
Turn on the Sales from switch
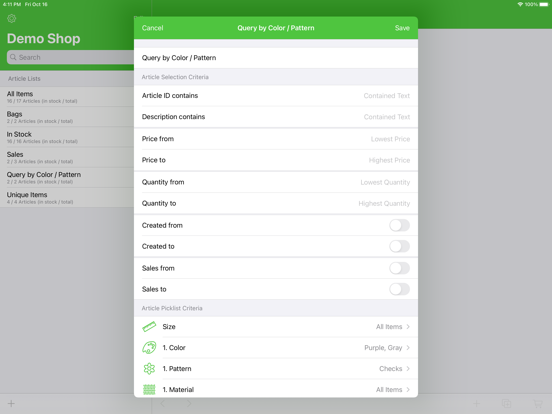coord(399,268)
